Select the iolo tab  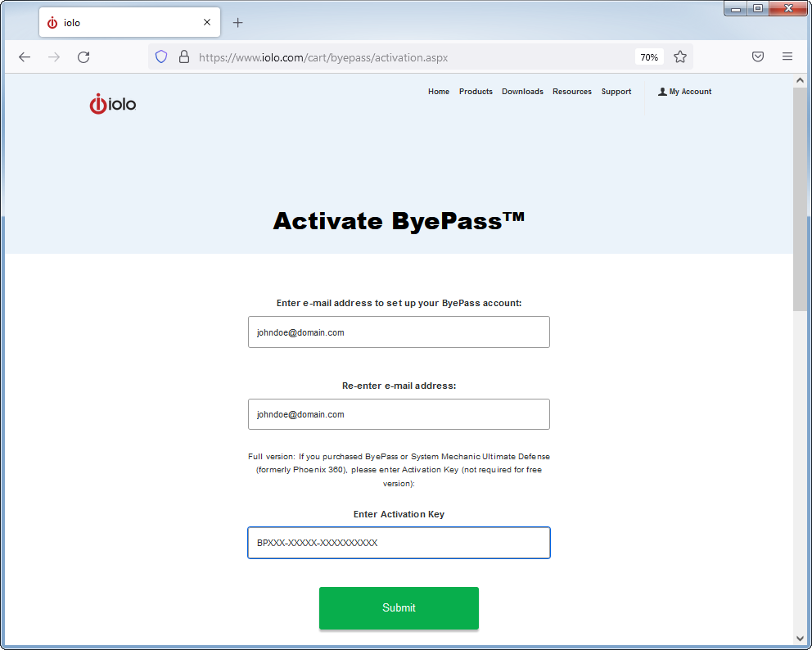(129, 22)
